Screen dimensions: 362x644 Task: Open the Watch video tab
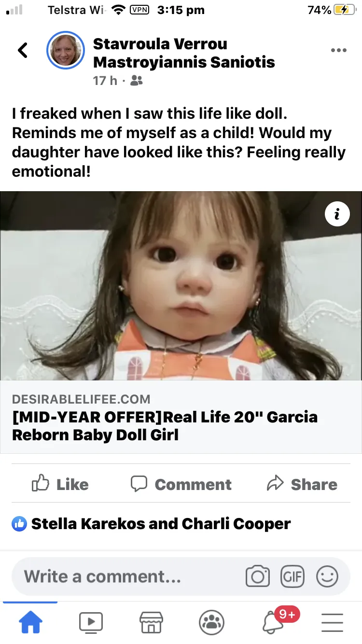point(91,622)
